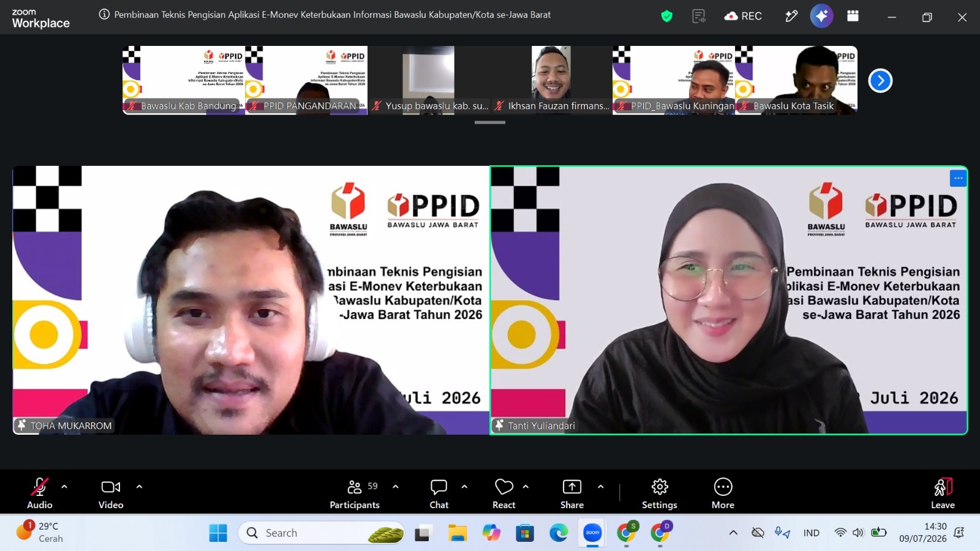The width and height of the screenshot is (980, 551).
Task: Show next participants with blue arrow
Action: (x=880, y=80)
